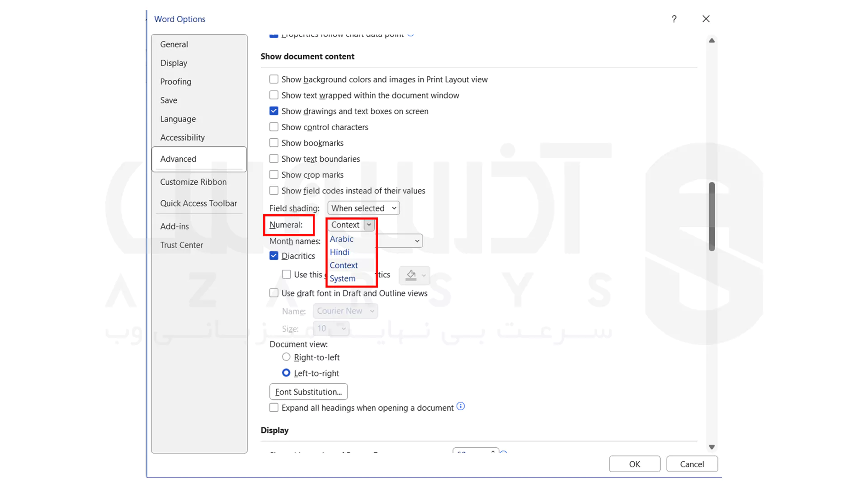868x488 pixels.
Task: Open Accessibility options
Action: 199,137
